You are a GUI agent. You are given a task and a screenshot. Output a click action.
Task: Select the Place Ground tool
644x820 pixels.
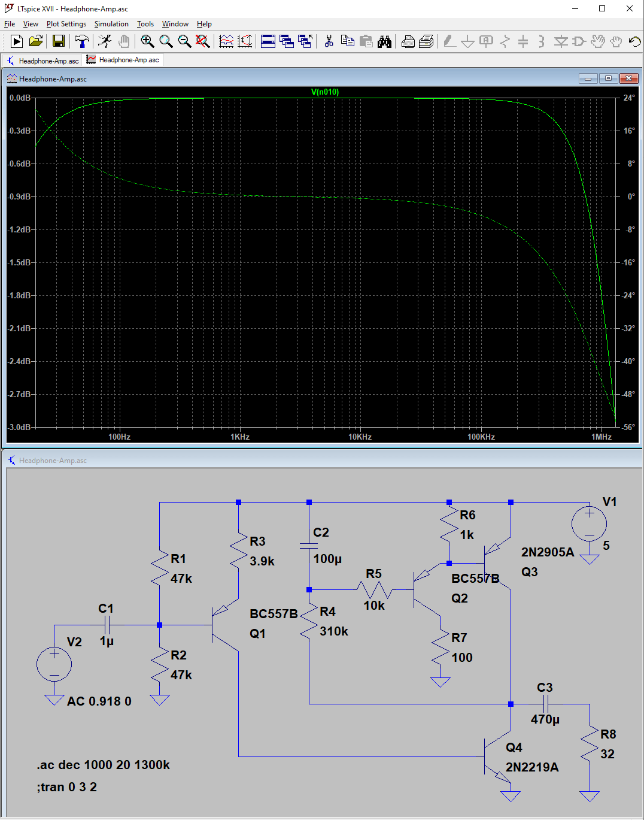[x=468, y=41]
